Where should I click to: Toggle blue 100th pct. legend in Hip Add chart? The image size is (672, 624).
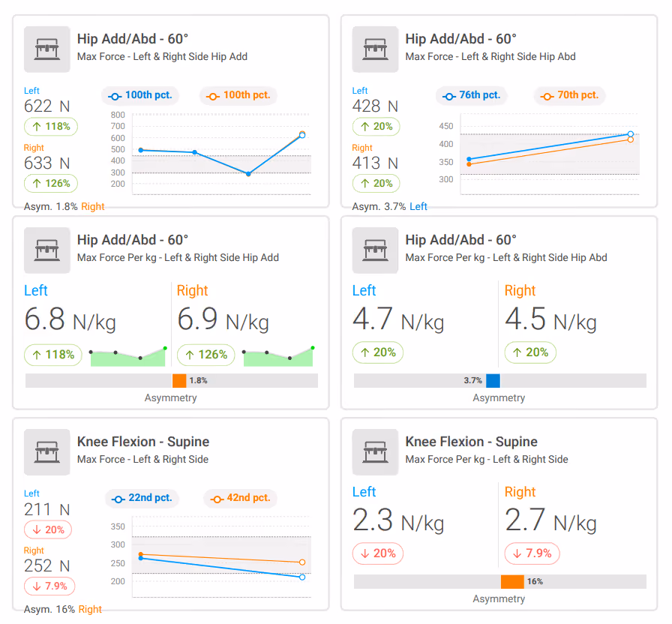pos(140,95)
